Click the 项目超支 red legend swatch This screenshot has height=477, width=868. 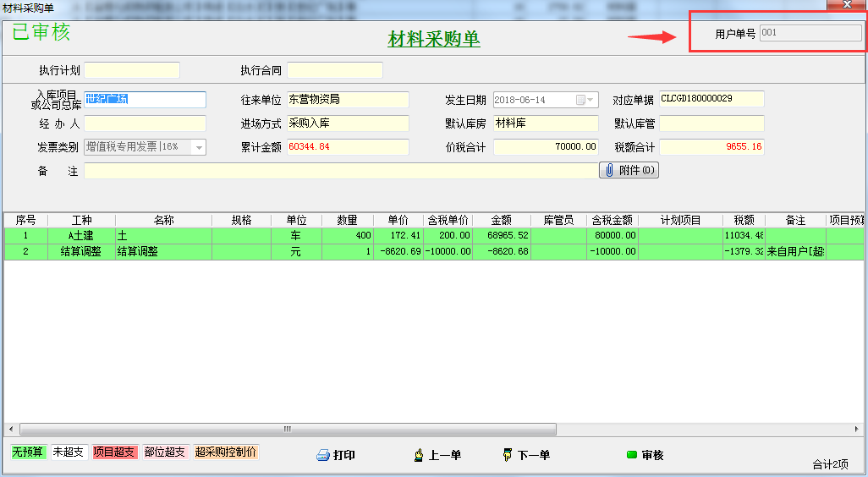pos(113,452)
